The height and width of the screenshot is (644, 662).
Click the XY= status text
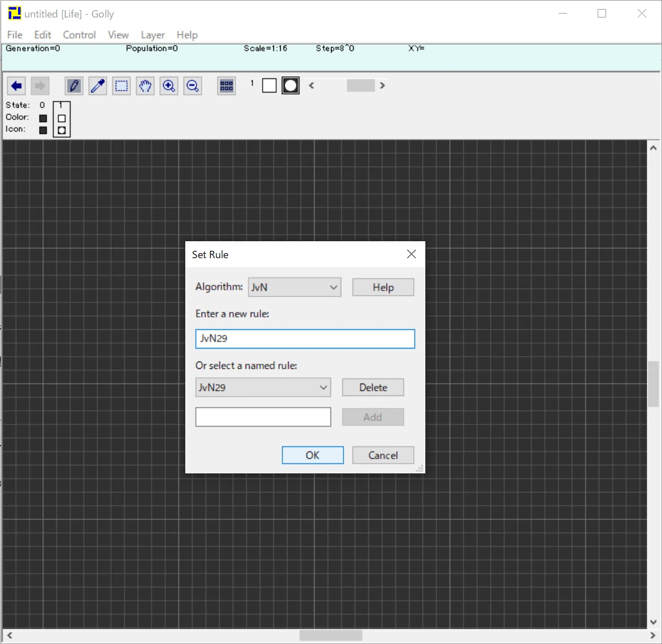tap(416, 49)
